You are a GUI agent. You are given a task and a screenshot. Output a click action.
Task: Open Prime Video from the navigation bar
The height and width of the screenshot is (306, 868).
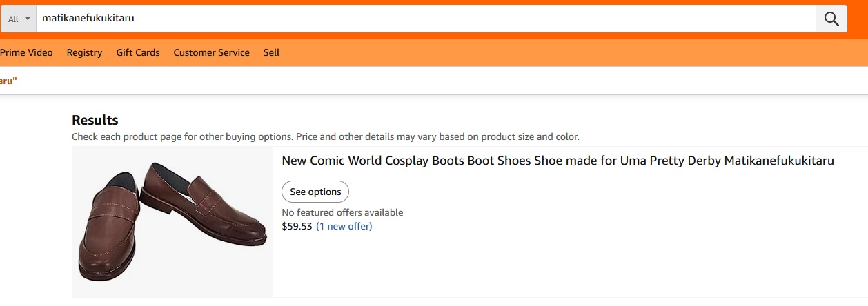[26, 52]
